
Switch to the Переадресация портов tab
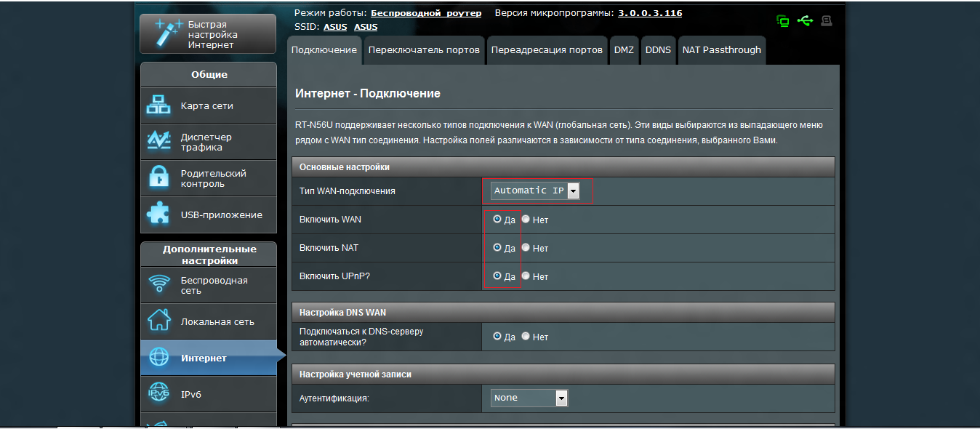coord(547,50)
